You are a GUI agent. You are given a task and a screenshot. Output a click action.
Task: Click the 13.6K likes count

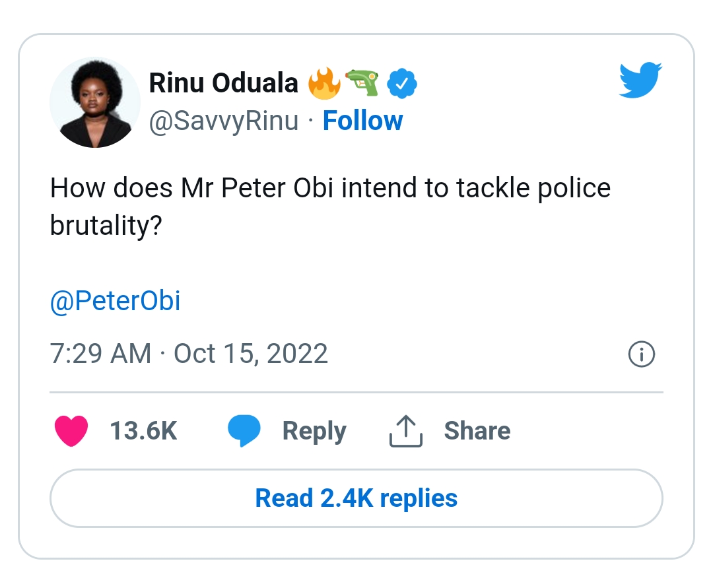pyautogui.click(x=143, y=431)
